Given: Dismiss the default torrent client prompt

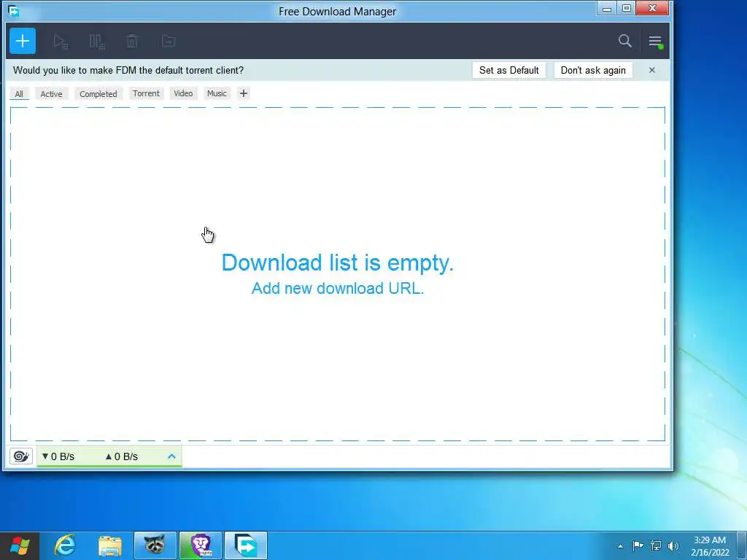Looking at the screenshot, I should tap(651, 71).
